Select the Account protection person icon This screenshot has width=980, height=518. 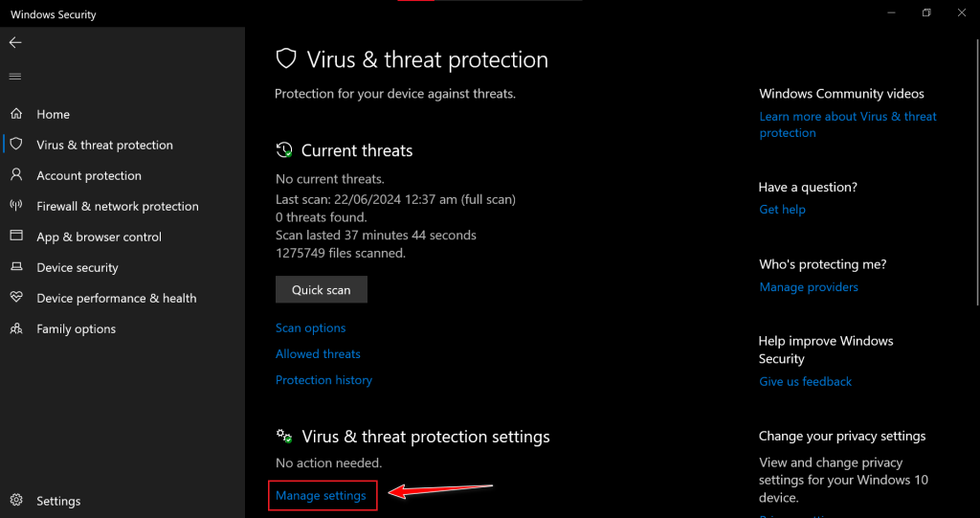coord(16,175)
